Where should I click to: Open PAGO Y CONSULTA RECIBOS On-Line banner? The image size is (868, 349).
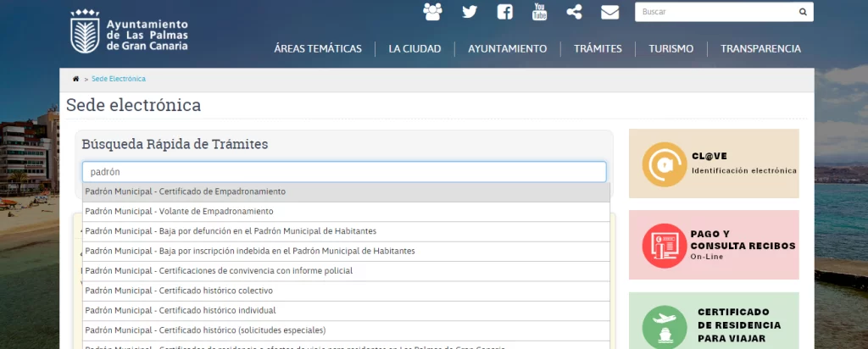[x=714, y=245]
